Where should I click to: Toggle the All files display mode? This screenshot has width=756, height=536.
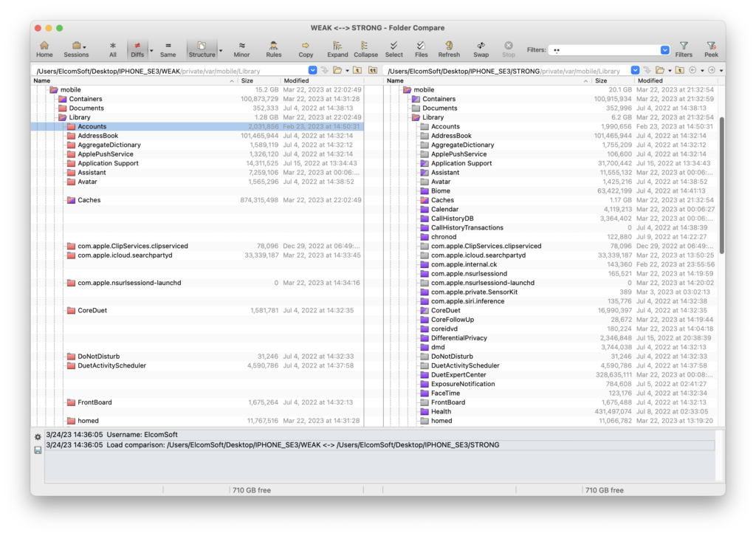pyautogui.click(x=112, y=47)
